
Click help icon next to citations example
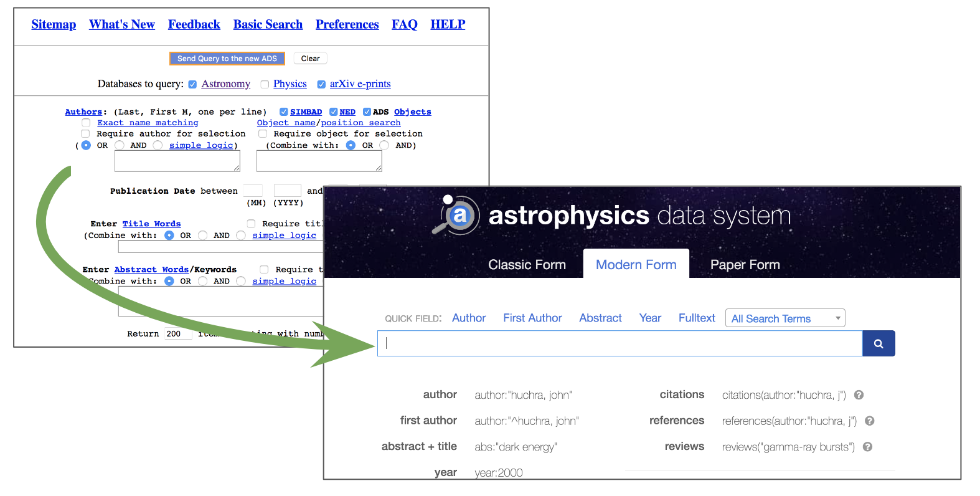[x=859, y=395]
